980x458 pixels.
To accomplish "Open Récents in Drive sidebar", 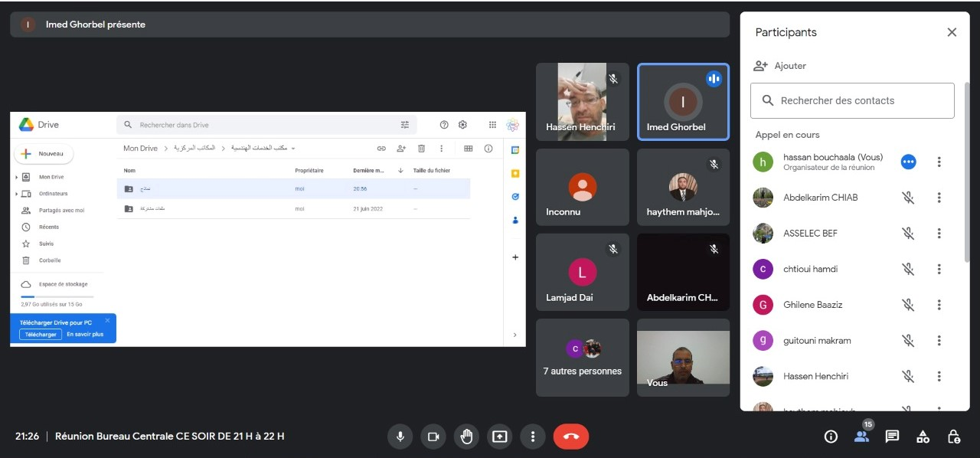I will click(x=40, y=227).
